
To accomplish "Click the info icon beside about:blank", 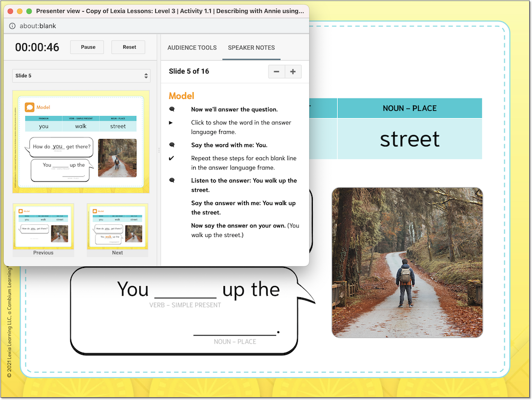I will pyautogui.click(x=12, y=25).
